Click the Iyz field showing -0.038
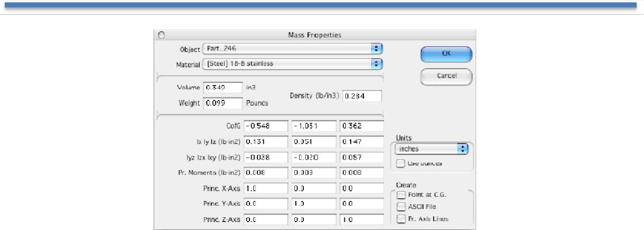This screenshot has height=230, width=644. click(x=266, y=157)
